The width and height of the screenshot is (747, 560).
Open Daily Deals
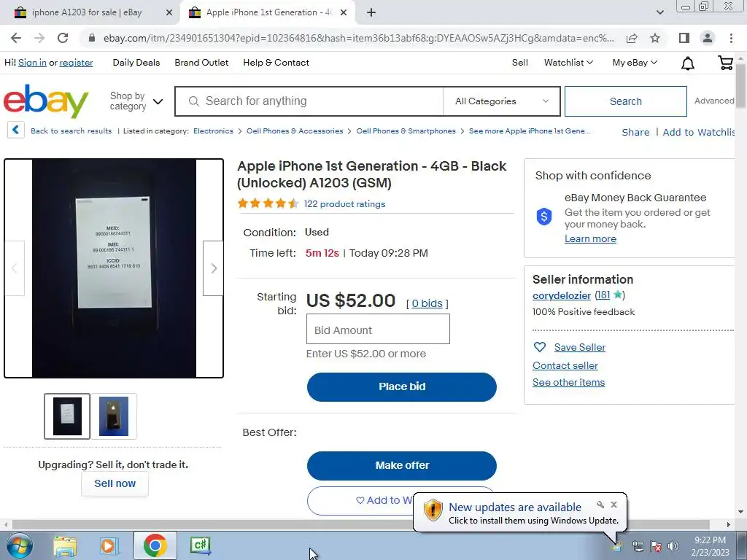click(x=136, y=63)
